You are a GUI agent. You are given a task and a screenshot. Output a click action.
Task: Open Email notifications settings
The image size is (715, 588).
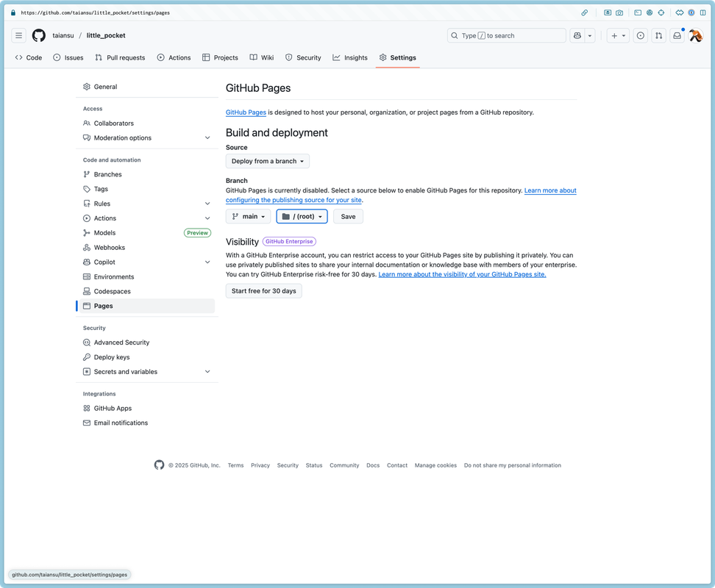pyautogui.click(x=146, y=423)
